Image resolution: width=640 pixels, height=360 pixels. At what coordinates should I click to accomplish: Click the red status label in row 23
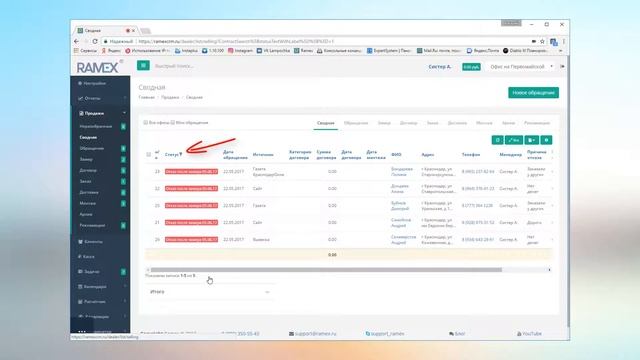(x=191, y=171)
